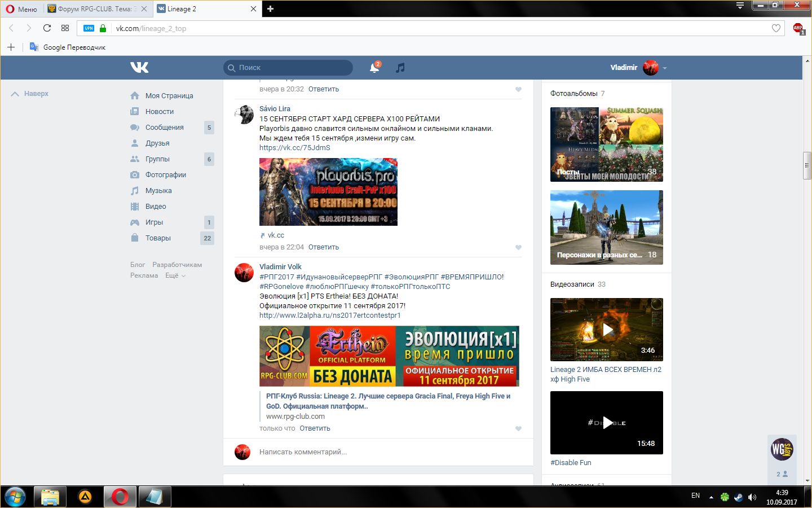Viewport: 812px width, 508px height.
Task: Open the music note player icon
Action: pos(400,68)
